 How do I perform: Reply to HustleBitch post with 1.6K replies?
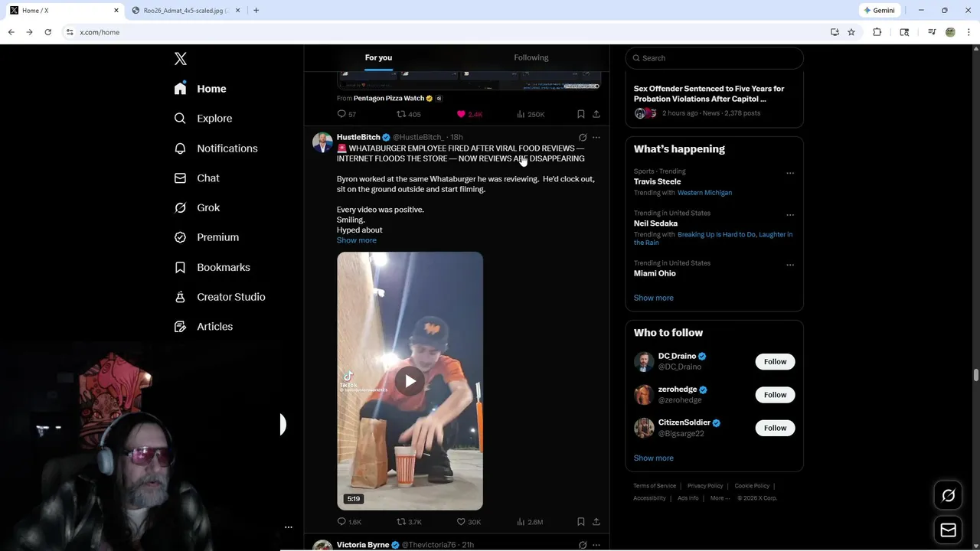tap(349, 522)
